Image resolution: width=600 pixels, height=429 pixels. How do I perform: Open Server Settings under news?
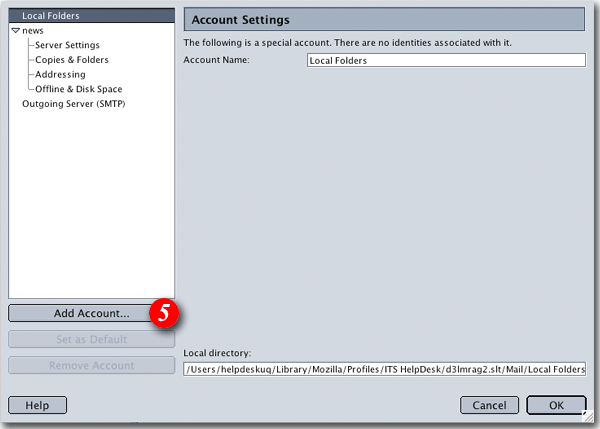[x=67, y=45]
